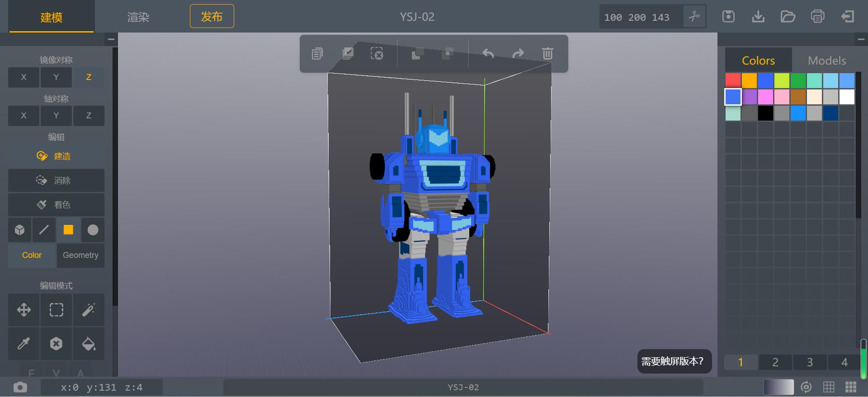Open a file with the folder icon
The height and width of the screenshot is (397, 868).
click(x=788, y=17)
